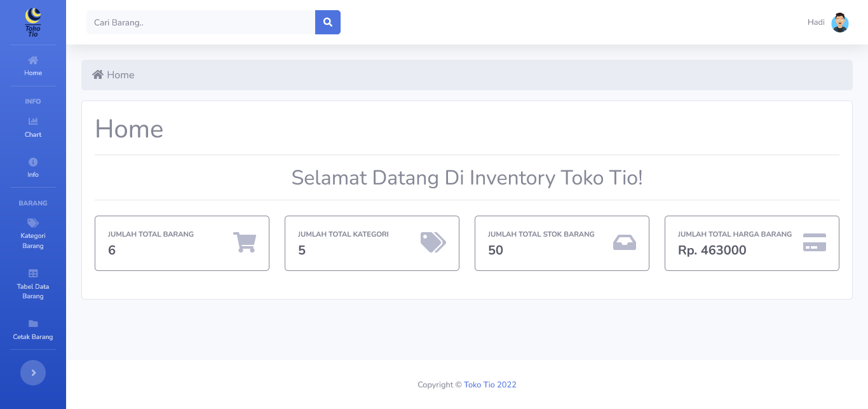Click the Toko Tio moon logo
The height and width of the screenshot is (409, 868).
tap(33, 22)
